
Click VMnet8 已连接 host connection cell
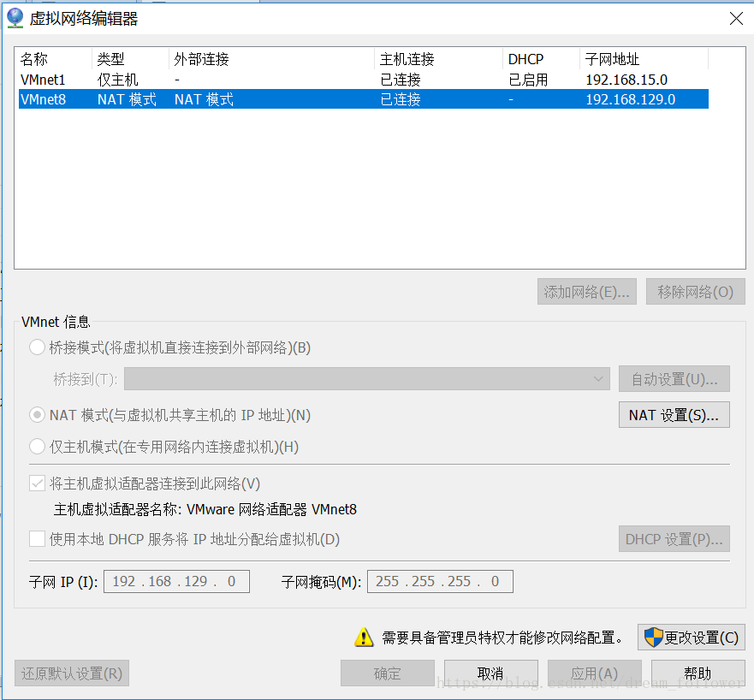pyautogui.click(x=401, y=99)
